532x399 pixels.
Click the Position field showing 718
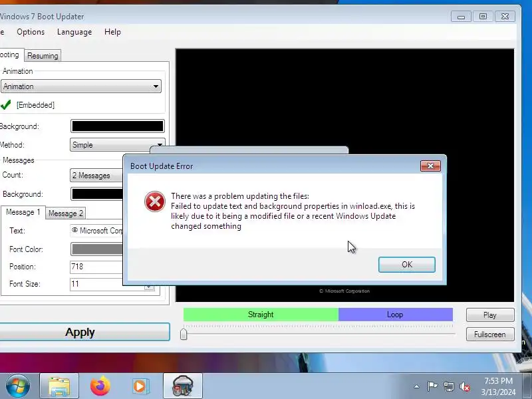(x=96, y=267)
